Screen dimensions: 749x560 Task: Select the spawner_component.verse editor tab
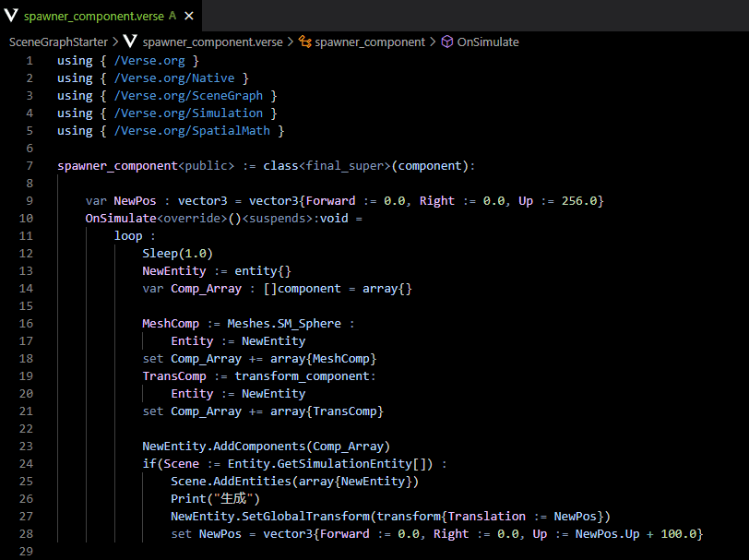(101, 16)
